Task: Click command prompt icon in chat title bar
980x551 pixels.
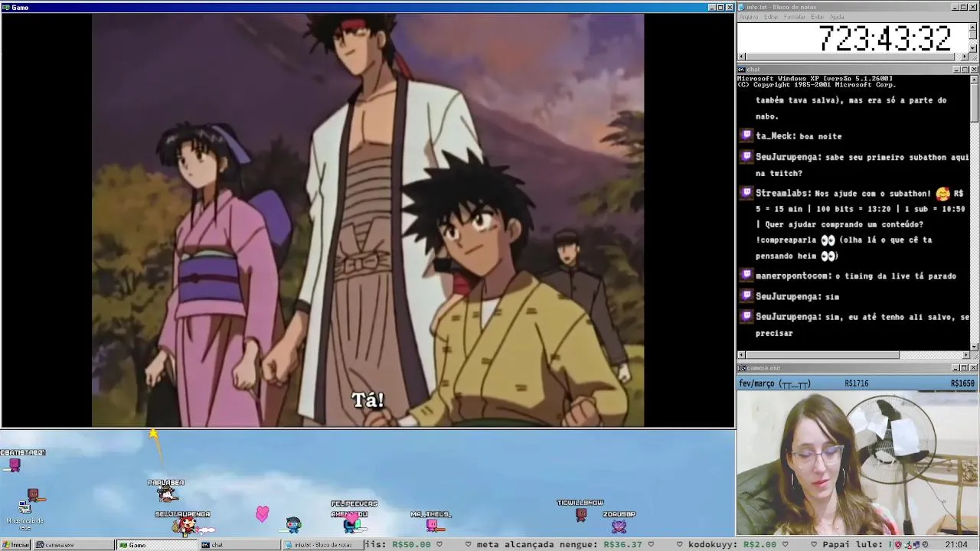Action: (x=740, y=70)
